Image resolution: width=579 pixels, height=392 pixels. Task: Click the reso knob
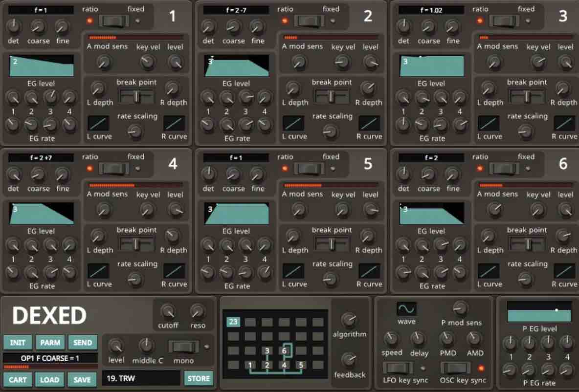point(198,311)
